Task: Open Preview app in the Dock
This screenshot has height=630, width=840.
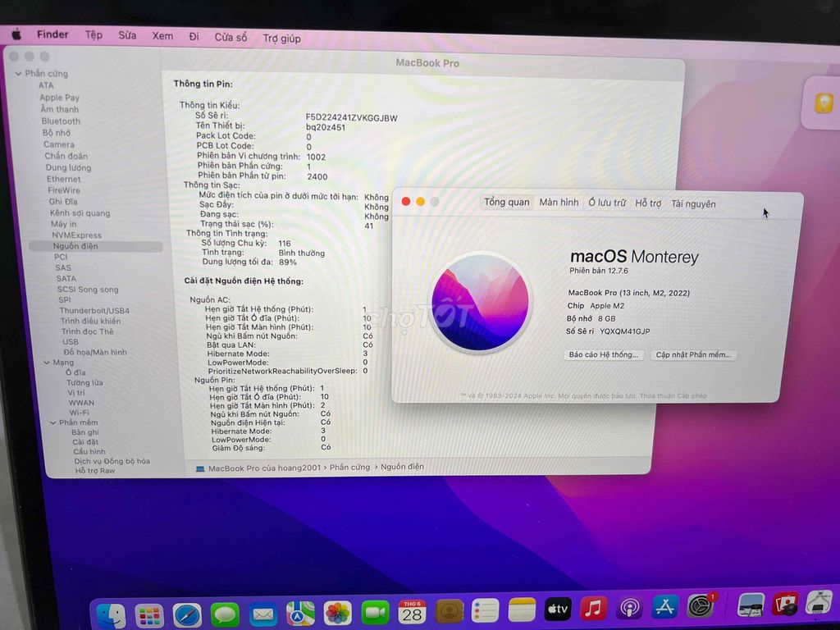Action: pos(751,605)
